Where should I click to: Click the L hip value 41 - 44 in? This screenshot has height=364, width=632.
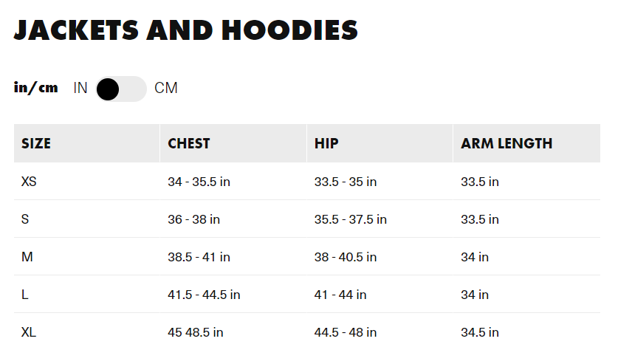[x=340, y=295]
